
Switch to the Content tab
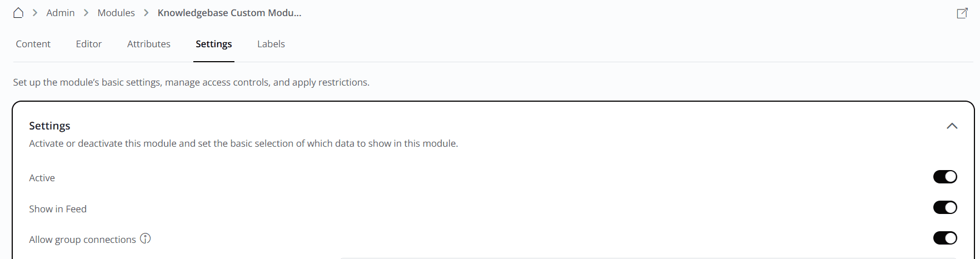pyautogui.click(x=33, y=44)
